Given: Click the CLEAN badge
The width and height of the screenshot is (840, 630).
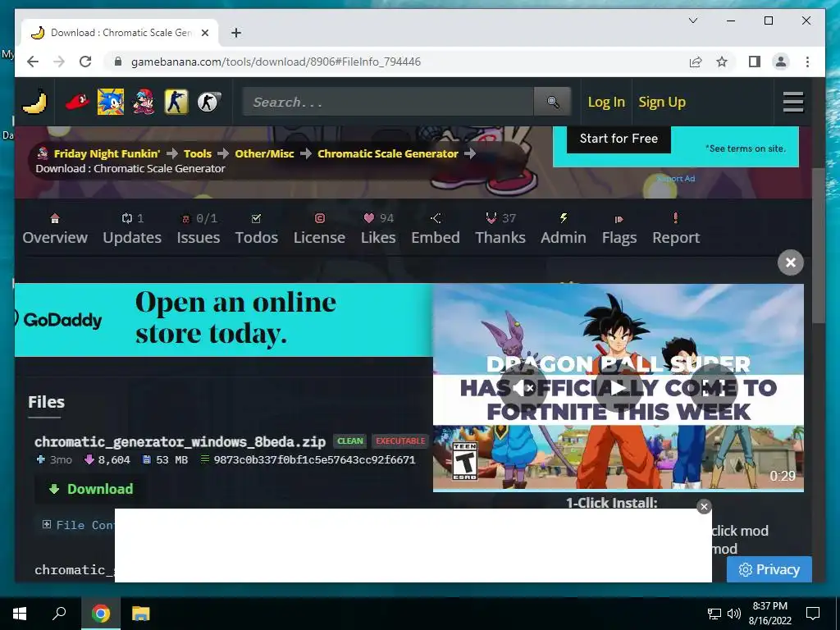Looking at the screenshot, I should (x=349, y=441).
